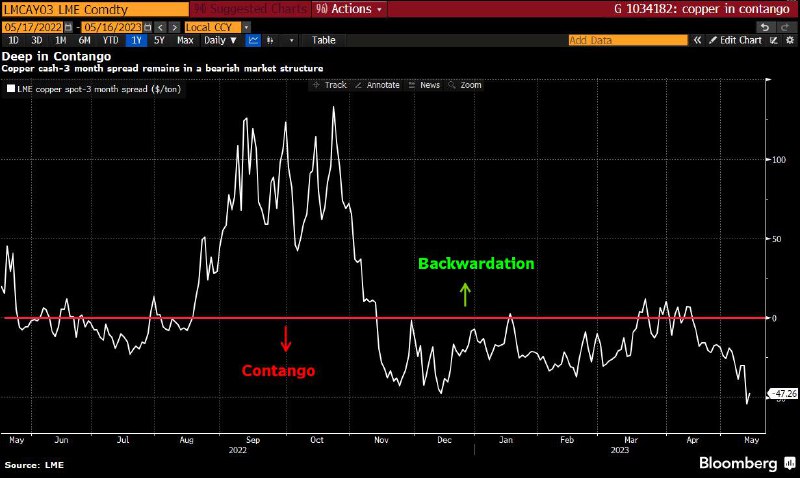The width and height of the screenshot is (800, 478).
Task: Open the News overlay tool
Action: click(424, 85)
